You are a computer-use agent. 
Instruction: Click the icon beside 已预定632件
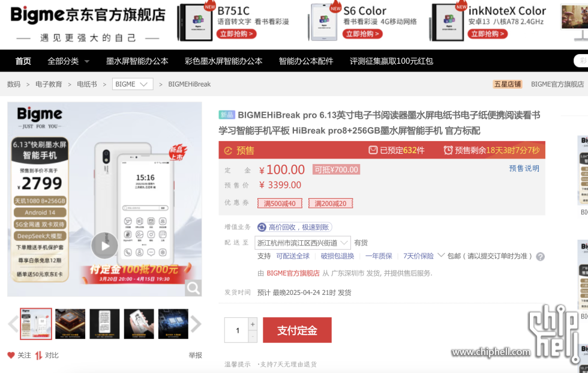click(373, 150)
